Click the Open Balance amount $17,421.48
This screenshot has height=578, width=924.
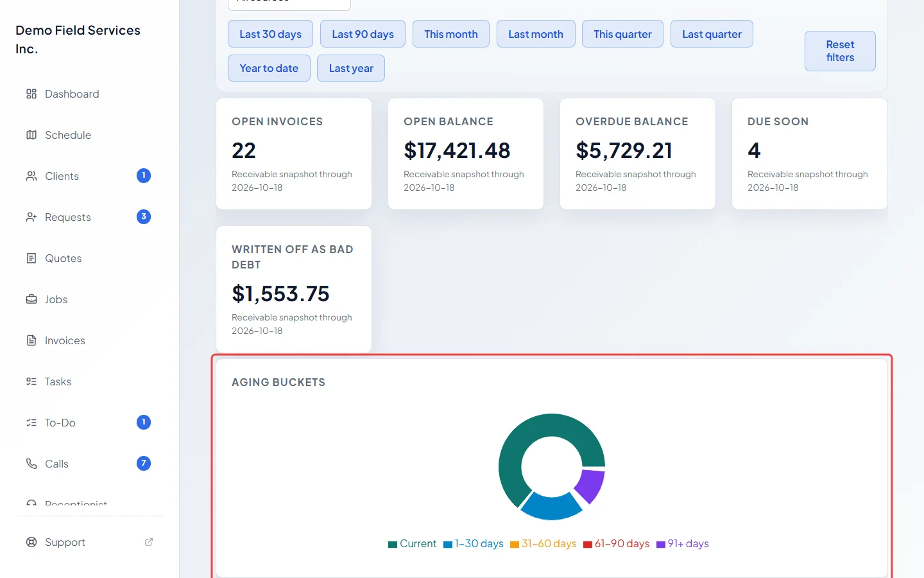tap(457, 150)
